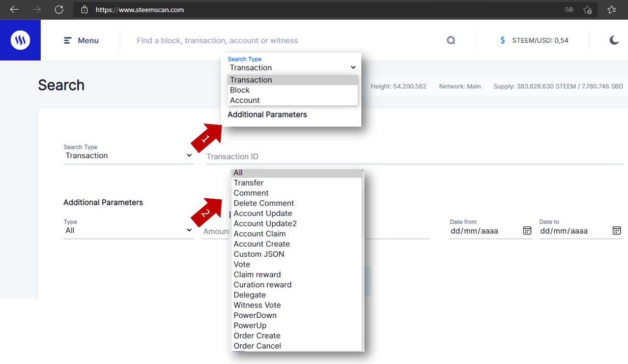Open the favorites list icon
Image resolution: width=628 pixels, height=364 pixels.
coord(612,9)
